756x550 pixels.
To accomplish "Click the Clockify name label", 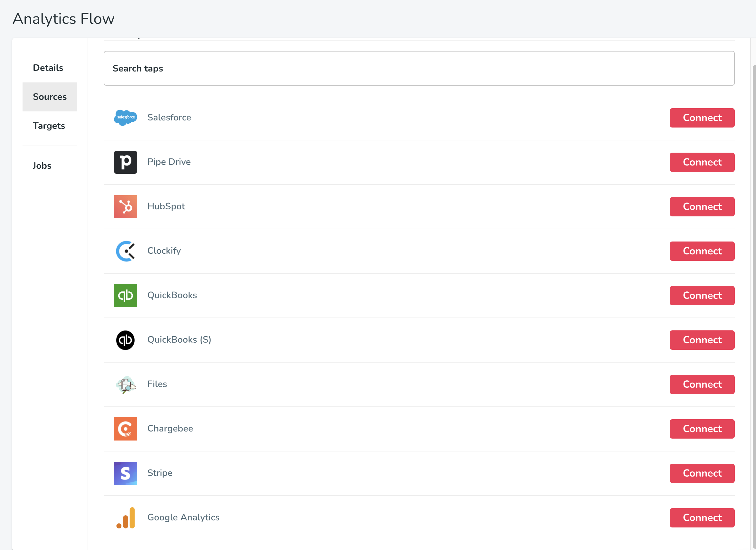I will (x=164, y=251).
